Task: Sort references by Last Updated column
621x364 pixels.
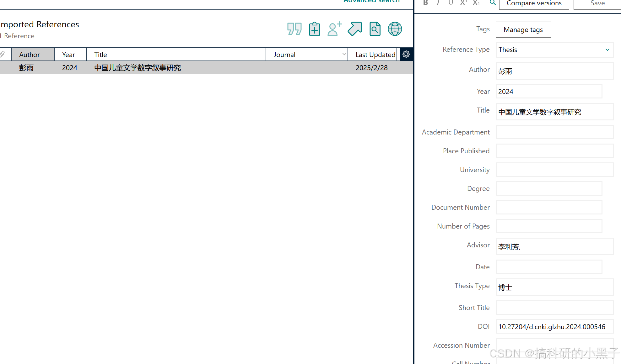Action: pos(375,55)
